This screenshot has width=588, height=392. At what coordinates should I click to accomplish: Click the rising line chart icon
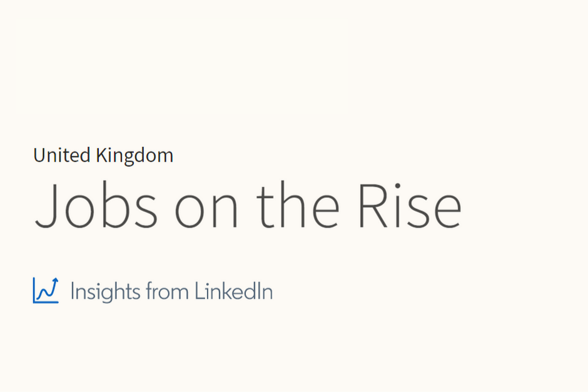point(45,291)
